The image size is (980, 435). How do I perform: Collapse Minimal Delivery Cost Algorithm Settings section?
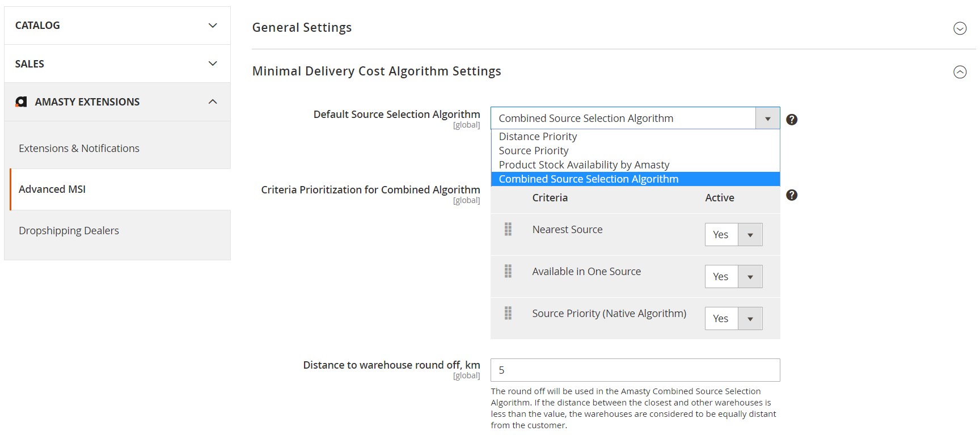tap(960, 72)
